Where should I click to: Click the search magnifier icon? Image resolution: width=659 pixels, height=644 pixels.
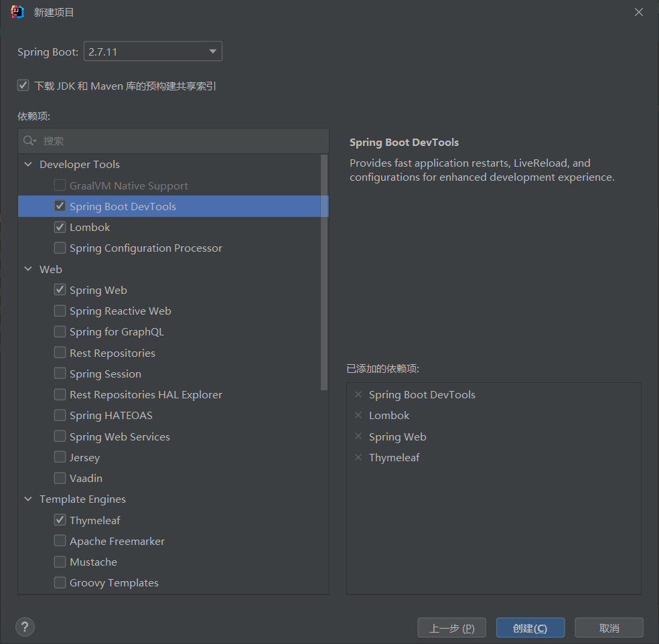click(x=29, y=141)
